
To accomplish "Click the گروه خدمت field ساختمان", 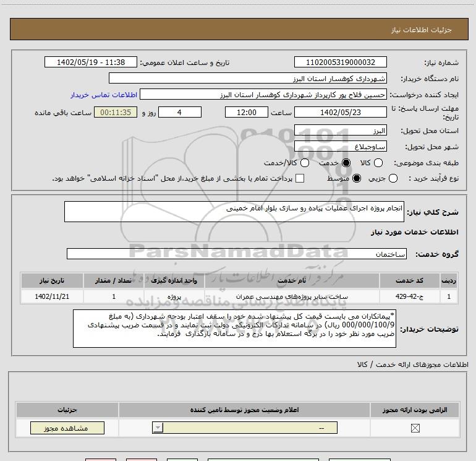I will [x=237, y=254].
